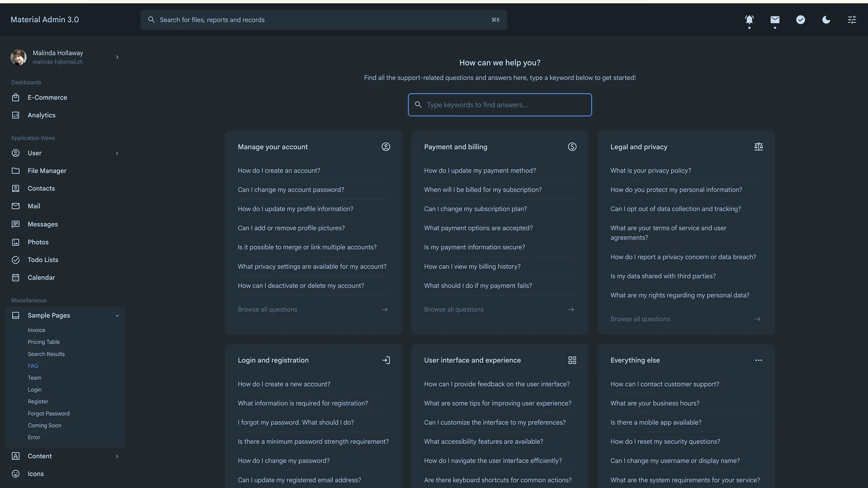Open 'Can I change my account password?'
Screen dimensions: 868x488
pyautogui.click(x=291, y=190)
